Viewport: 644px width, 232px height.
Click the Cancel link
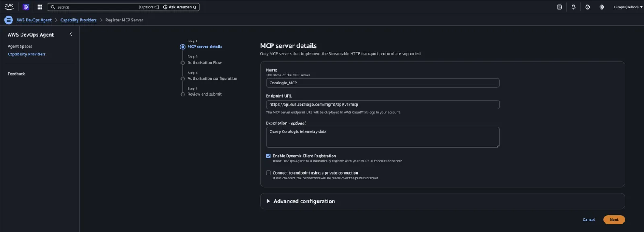pyautogui.click(x=588, y=220)
